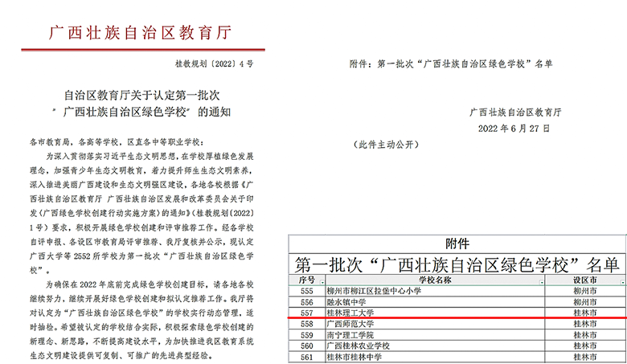Click the salutation line 各市教育局,各高等学校
The width and height of the screenshot is (627, 364).
pos(117,142)
